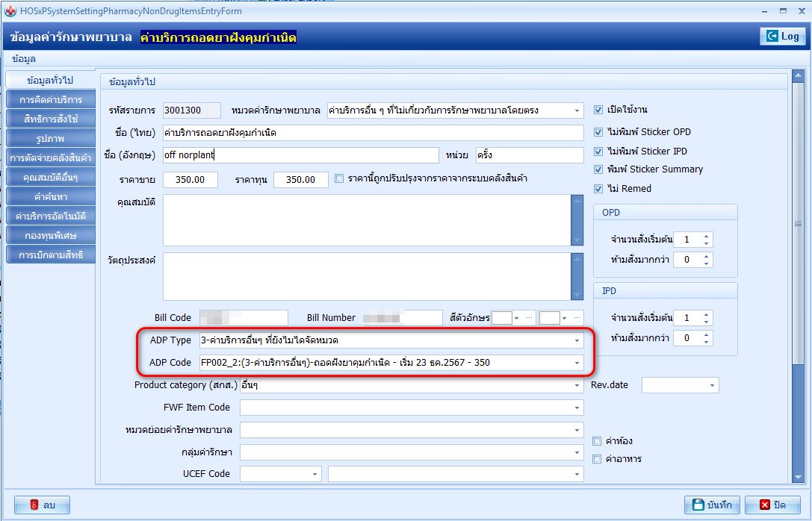Click the ปิด close button

click(x=772, y=505)
